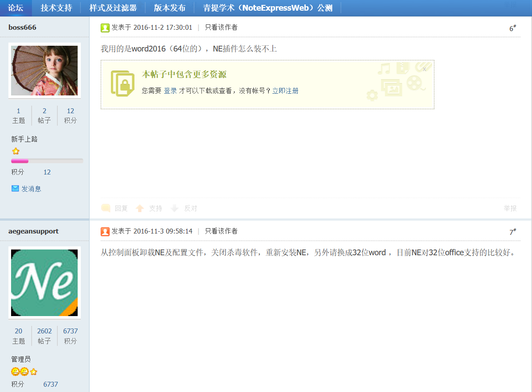Click boss666's pink experience progress bar
The width and height of the screenshot is (532, 392).
click(x=20, y=161)
